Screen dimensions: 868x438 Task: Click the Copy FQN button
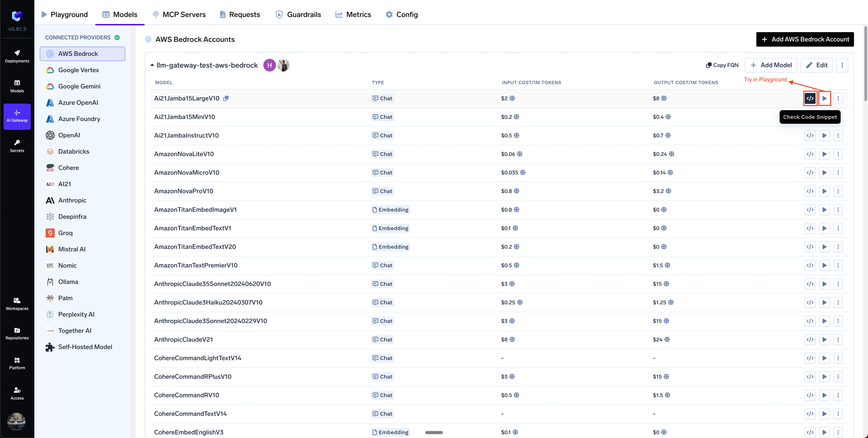coord(722,65)
